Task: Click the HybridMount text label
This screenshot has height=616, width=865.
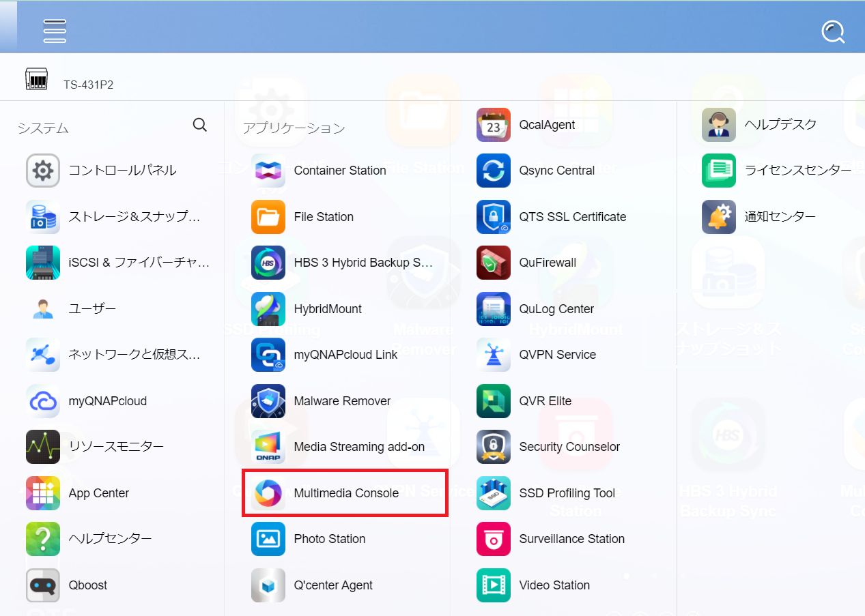Action: pos(328,309)
